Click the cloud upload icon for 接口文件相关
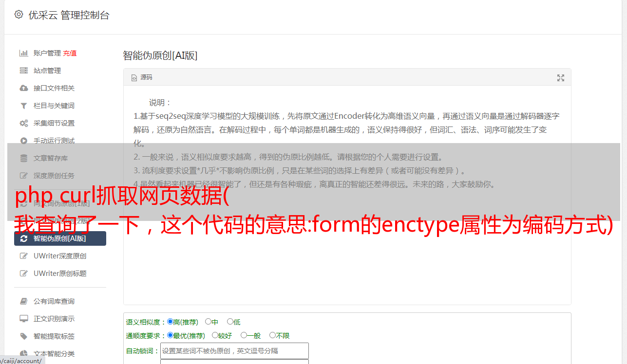 pos(23,88)
